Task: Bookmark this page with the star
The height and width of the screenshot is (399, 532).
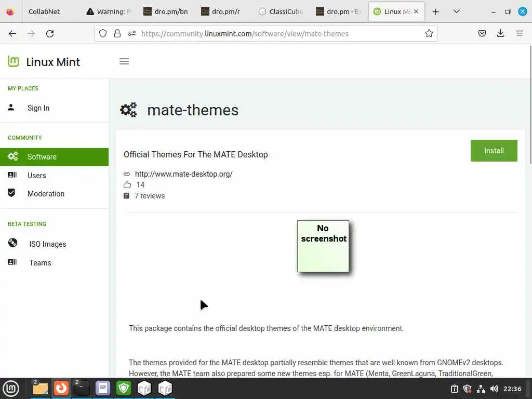Action: pos(429,33)
